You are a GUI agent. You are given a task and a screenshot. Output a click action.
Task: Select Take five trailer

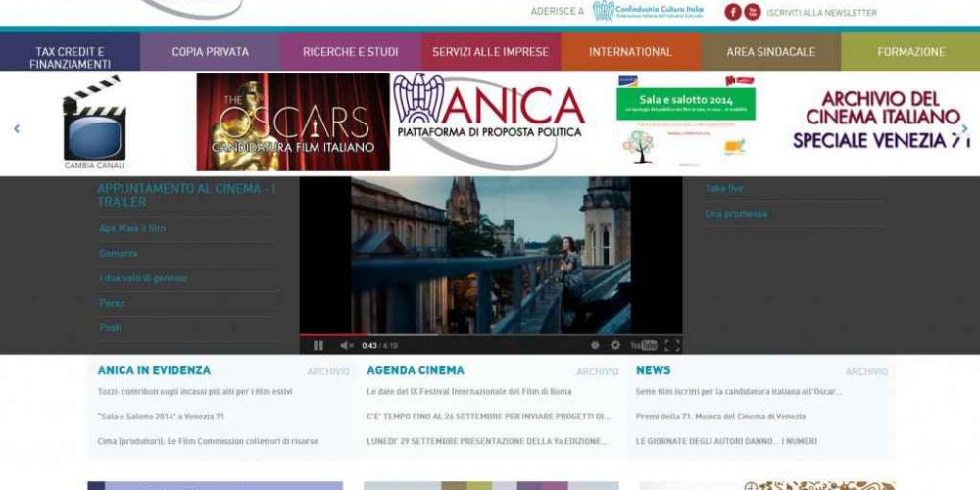coord(724,188)
